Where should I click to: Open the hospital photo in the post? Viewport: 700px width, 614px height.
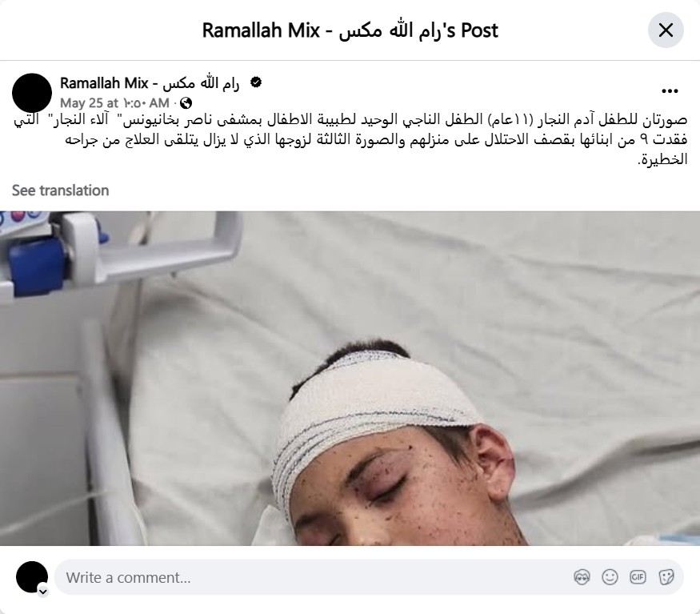[x=350, y=378]
